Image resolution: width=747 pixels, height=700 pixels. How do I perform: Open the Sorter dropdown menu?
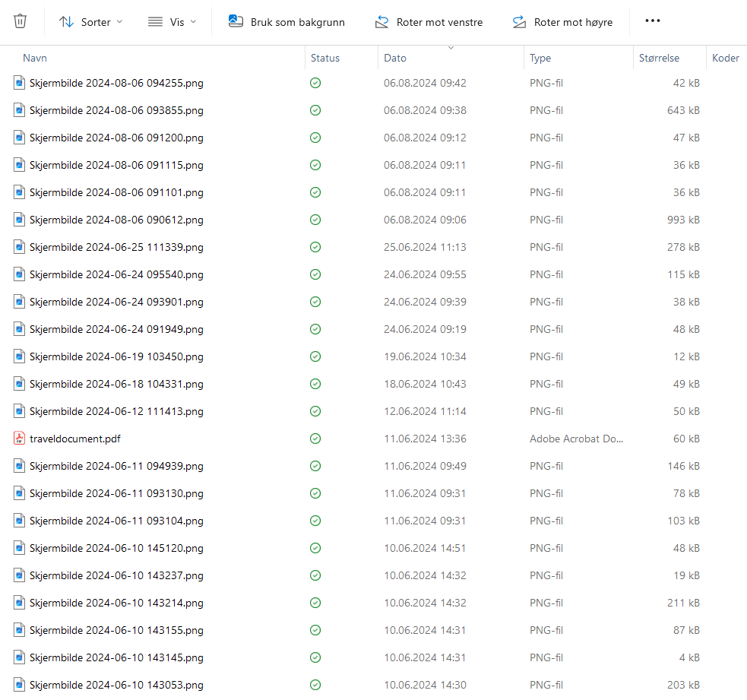pyautogui.click(x=90, y=22)
